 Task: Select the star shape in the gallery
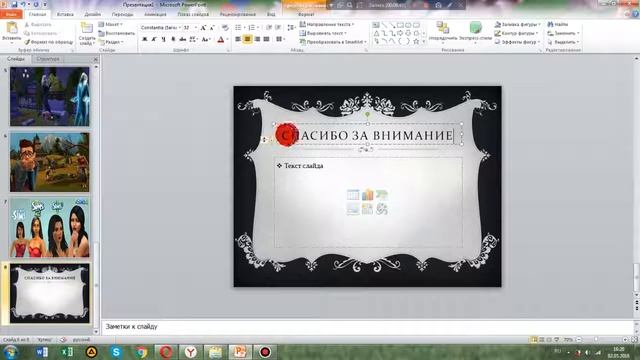click(x=416, y=41)
